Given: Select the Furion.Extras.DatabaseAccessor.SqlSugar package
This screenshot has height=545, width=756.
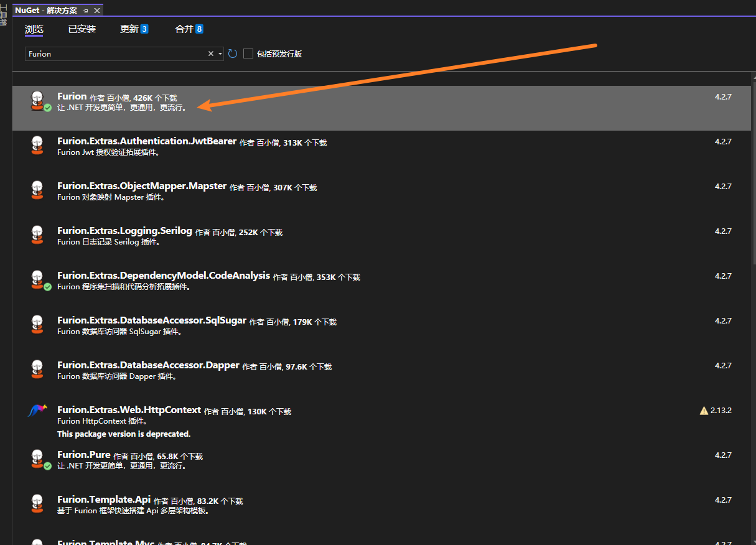Looking at the screenshot, I should pyautogui.click(x=152, y=321).
